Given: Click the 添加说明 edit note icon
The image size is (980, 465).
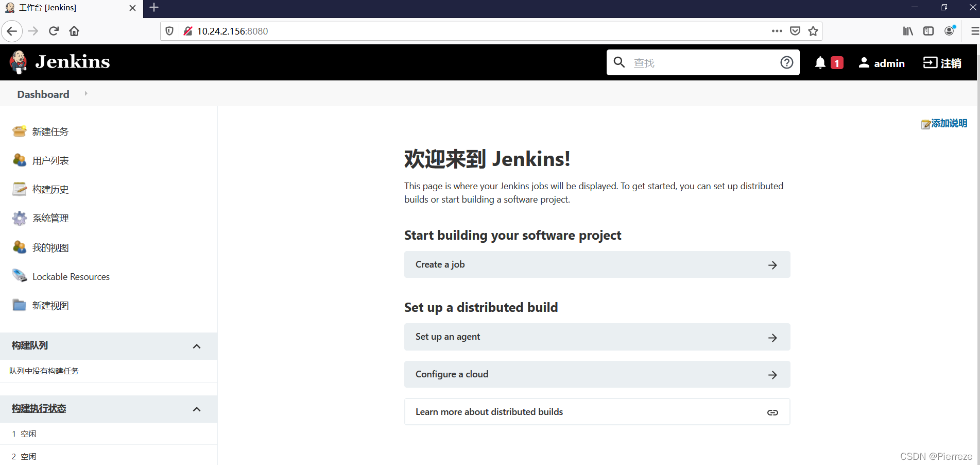Looking at the screenshot, I should pyautogui.click(x=926, y=124).
